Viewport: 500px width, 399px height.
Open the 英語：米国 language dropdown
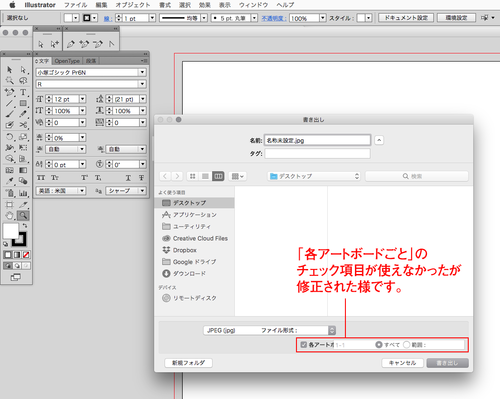pos(61,191)
